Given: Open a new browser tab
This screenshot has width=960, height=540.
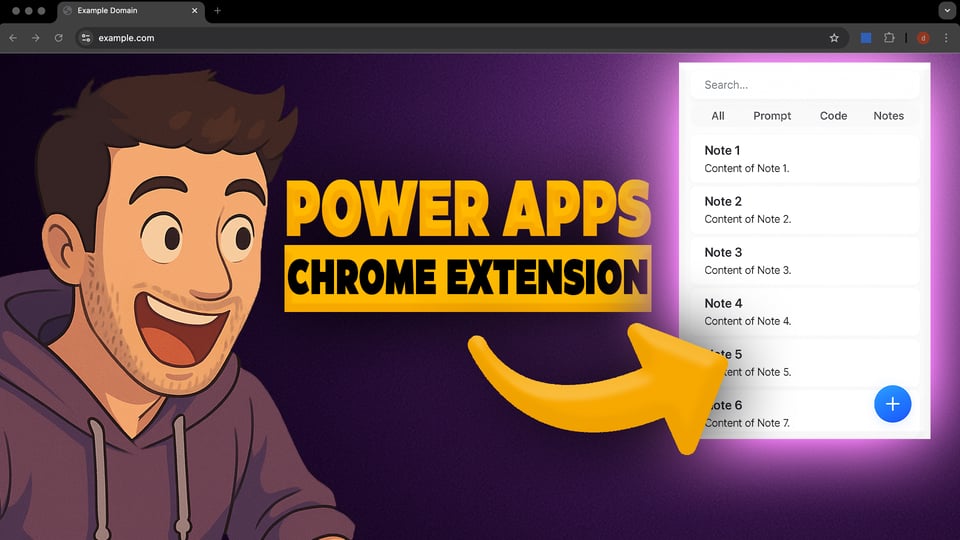Looking at the screenshot, I should [x=218, y=11].
